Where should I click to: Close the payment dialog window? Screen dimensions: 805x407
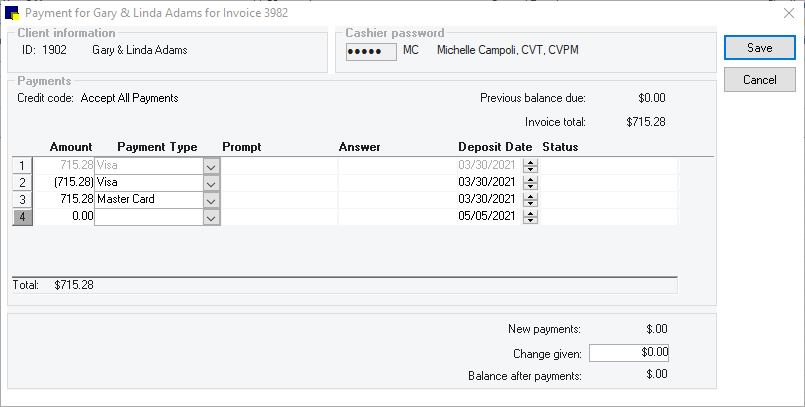(789, 13)
